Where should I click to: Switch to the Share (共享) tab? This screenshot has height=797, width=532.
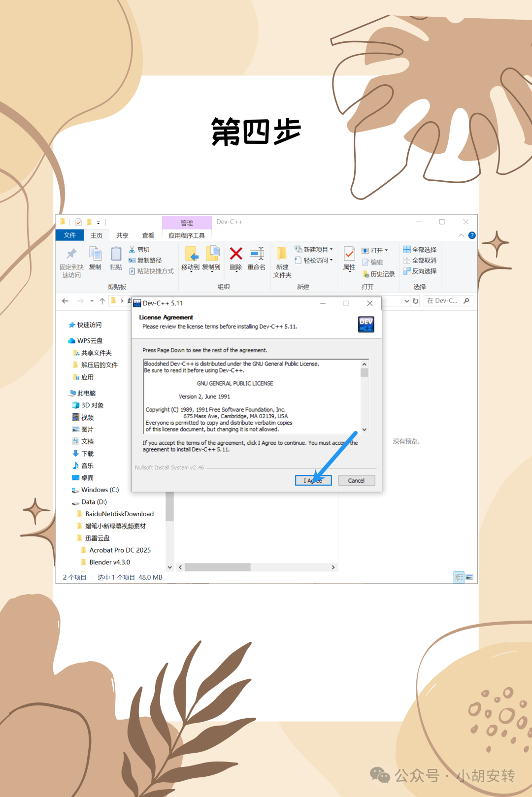tap(122, 235)
